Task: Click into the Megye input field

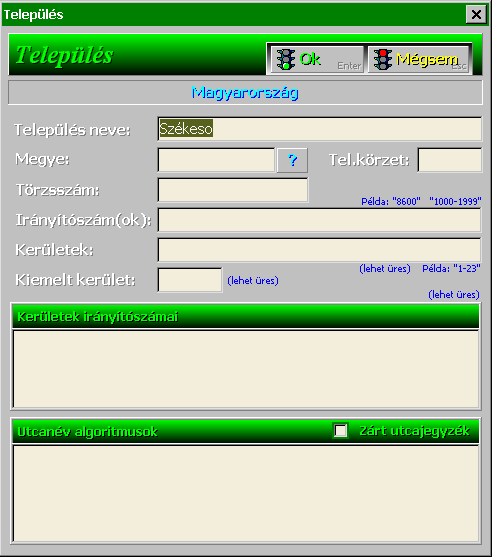Action: [216, 160]
